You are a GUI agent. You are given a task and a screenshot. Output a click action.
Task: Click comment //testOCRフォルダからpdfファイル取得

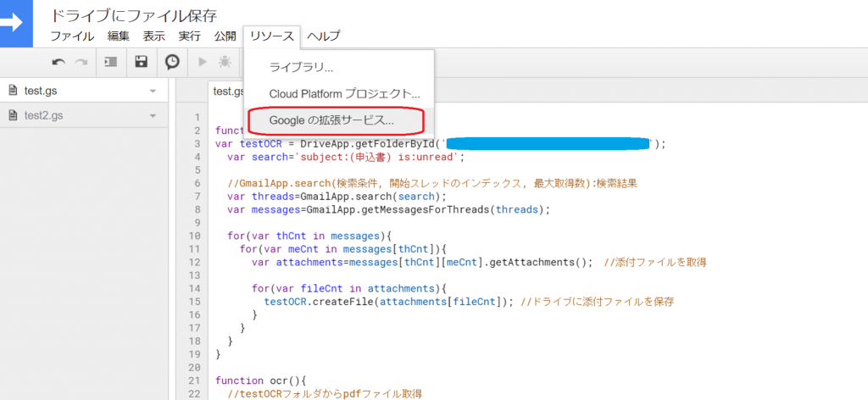(325, 394)
